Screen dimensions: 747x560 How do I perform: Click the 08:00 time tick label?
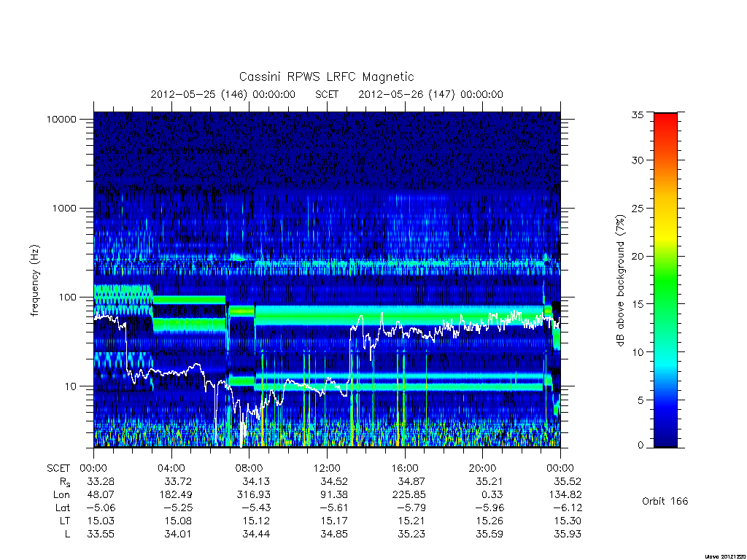pyautogui.click(x=249, y=469)
